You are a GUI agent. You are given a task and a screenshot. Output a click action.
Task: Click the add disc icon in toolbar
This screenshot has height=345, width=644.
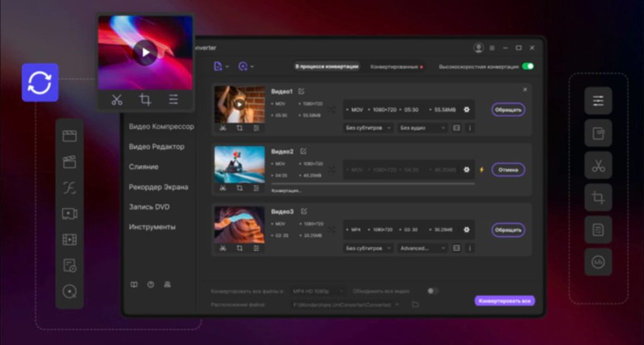click(243, 66)
